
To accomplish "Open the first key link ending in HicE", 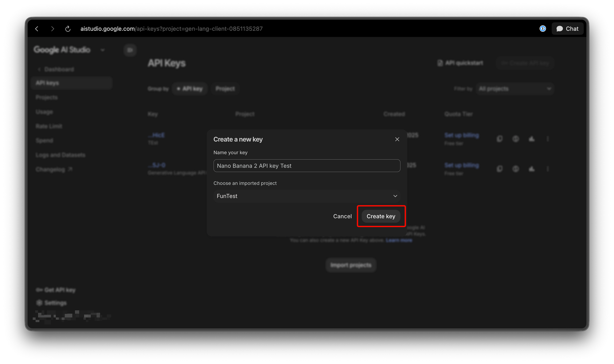I will pos(157,135).
